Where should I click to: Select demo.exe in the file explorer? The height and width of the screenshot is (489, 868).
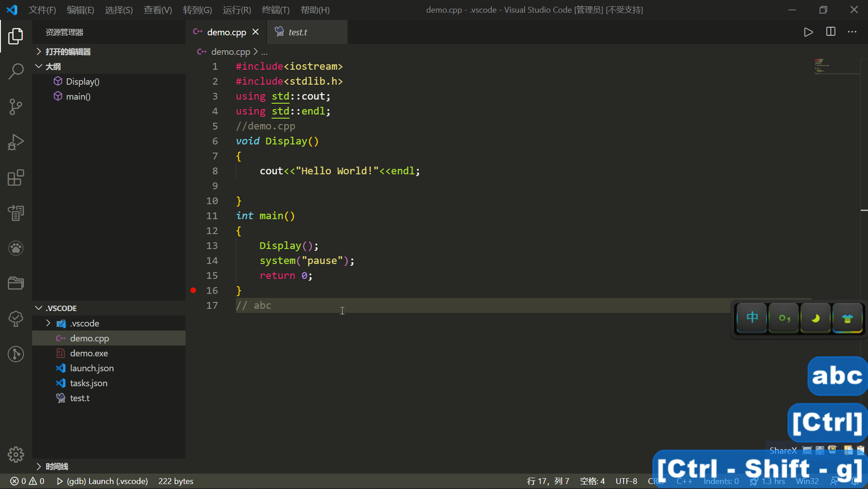coord(89,353)
